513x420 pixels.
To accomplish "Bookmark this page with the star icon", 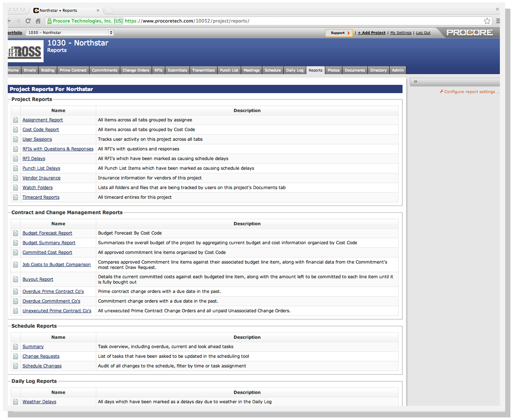I will (x=487, y=21).
